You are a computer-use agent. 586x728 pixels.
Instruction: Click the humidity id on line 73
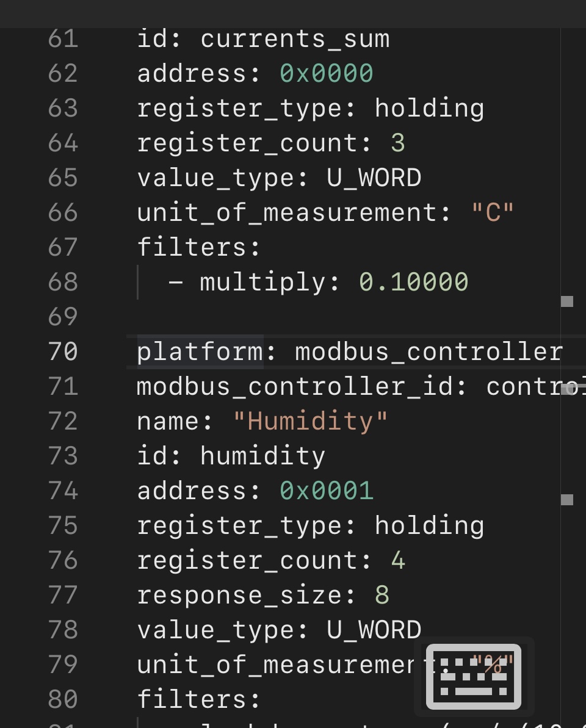[x=263, y=456]
